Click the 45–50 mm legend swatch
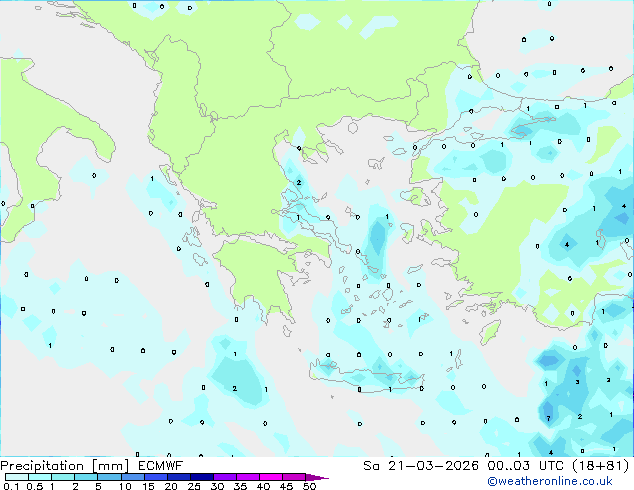The height and width of the screenshot is (490, 634). point(294,477)
